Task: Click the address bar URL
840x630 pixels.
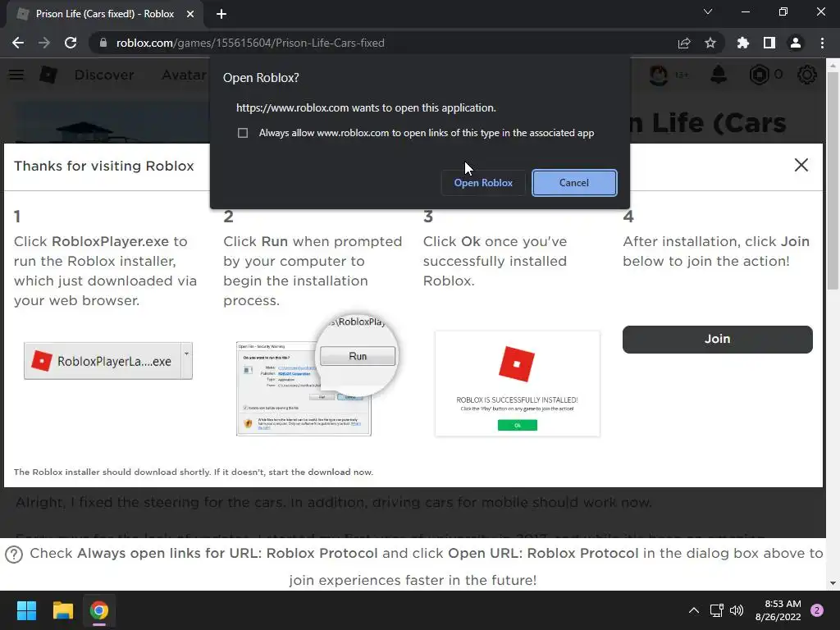Action: coord(250,43)
